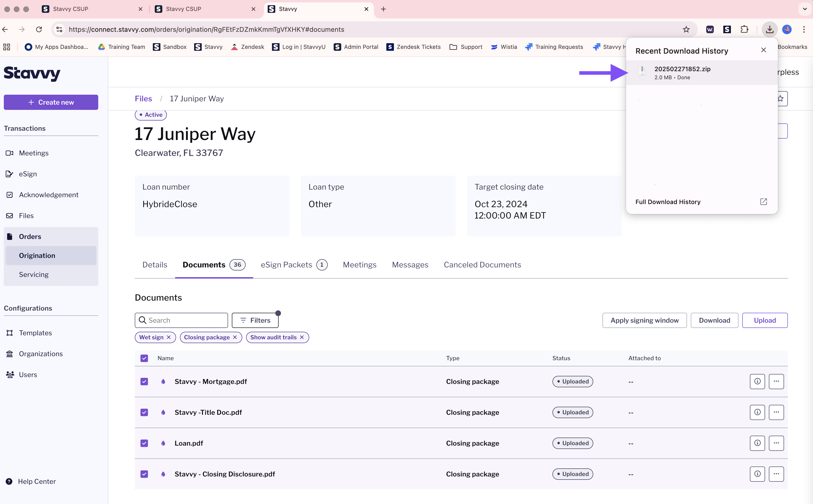Open downloaded 202502271852.zip file

[702, 73]
